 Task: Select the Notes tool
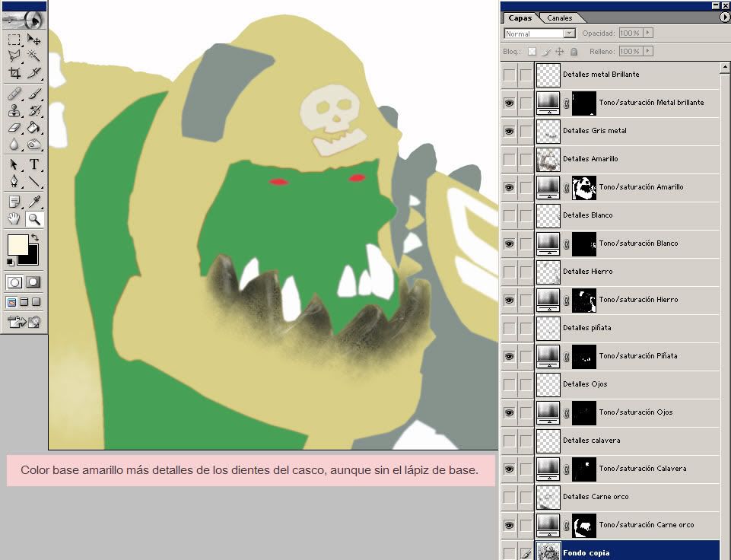14,202
